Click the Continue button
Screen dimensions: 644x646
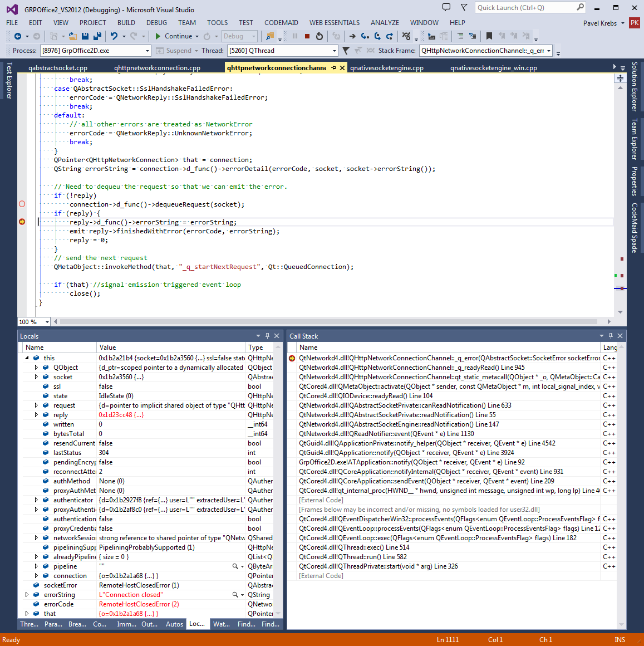tap(173, 36)
